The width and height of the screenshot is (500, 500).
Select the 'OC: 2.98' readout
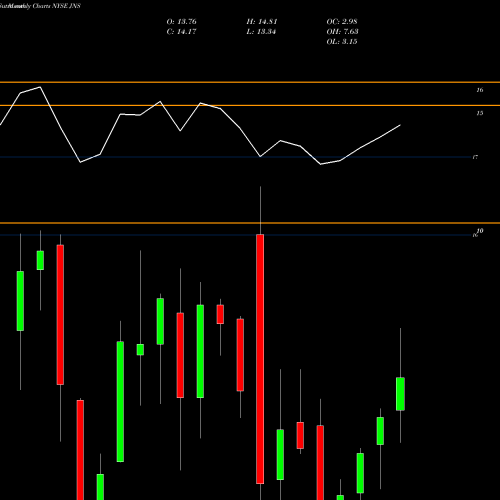342,22
